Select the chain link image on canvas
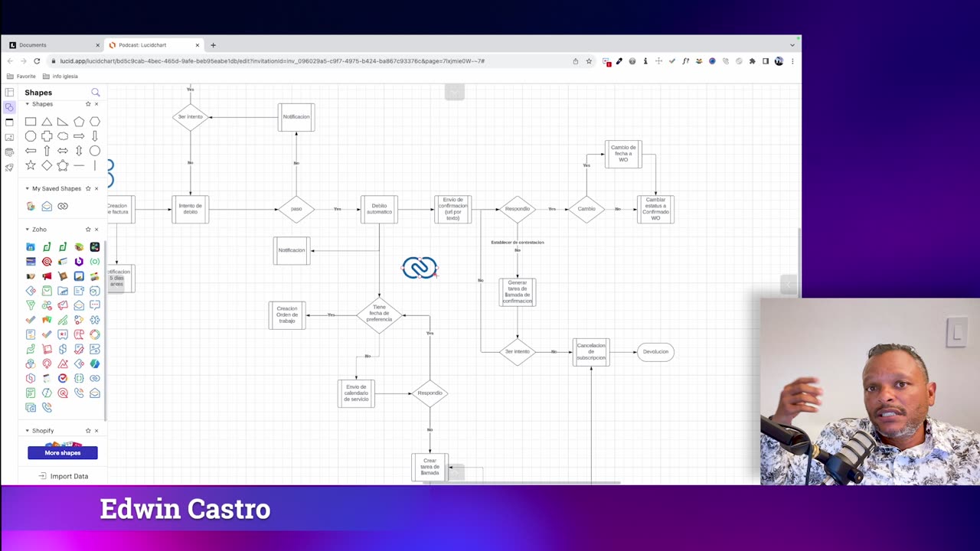The height and width of the screenshot is (551, 980). (420, 267)
